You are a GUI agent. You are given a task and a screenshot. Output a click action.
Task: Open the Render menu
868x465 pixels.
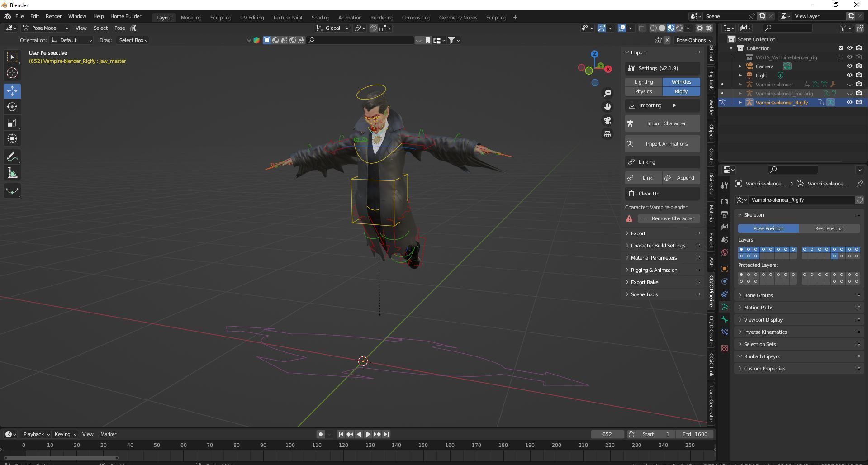[x=53, y=16]
